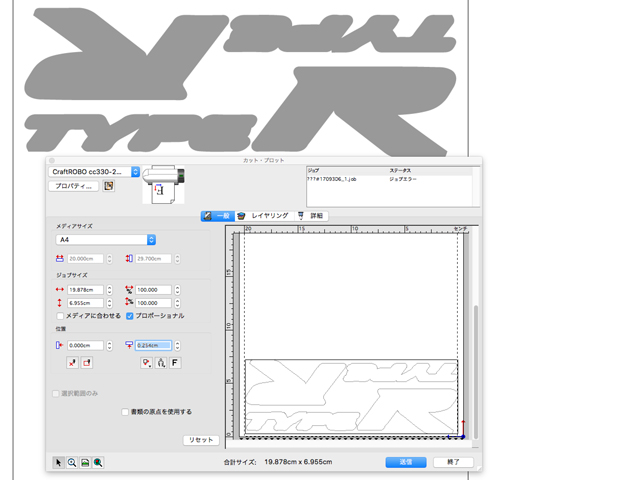This screenshot has height=480, width=640.
Task: Click the icon button beside プロパティ
Action: pyautogui.click(x=109, y=186)
